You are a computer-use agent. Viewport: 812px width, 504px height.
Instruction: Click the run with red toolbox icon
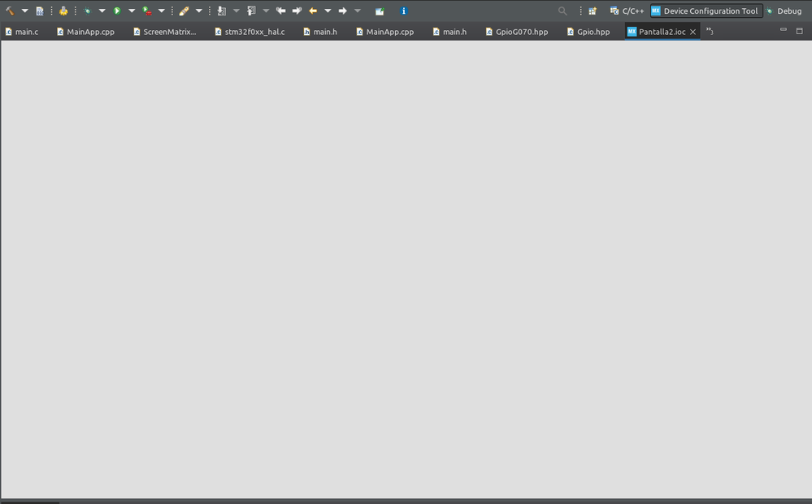coord(147,11)
